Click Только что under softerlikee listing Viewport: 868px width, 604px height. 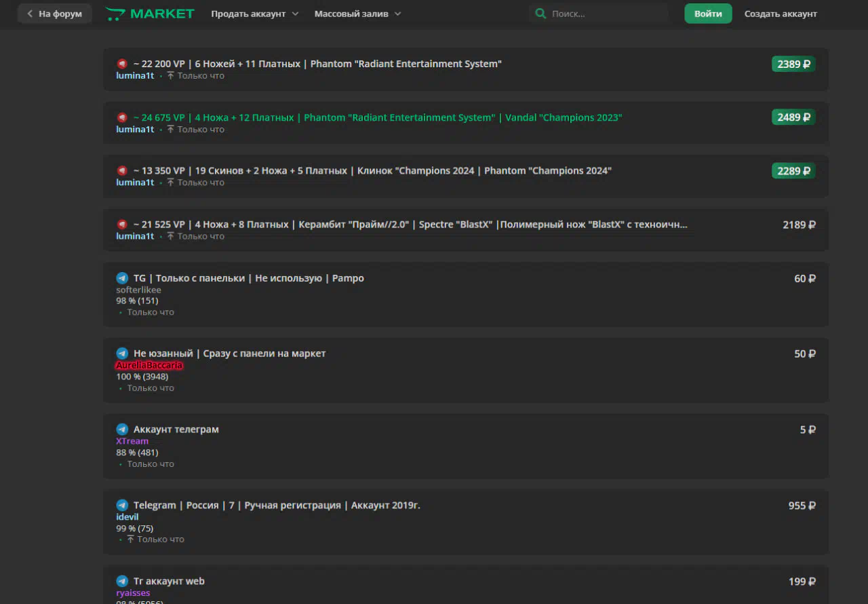pos(151,312)
